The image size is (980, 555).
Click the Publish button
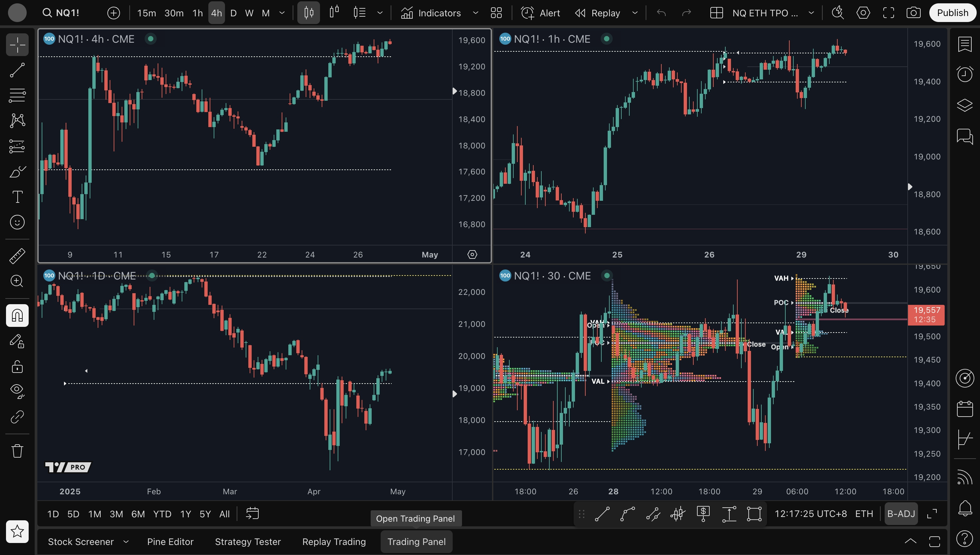pyautogui.click(x=952, y=13)
